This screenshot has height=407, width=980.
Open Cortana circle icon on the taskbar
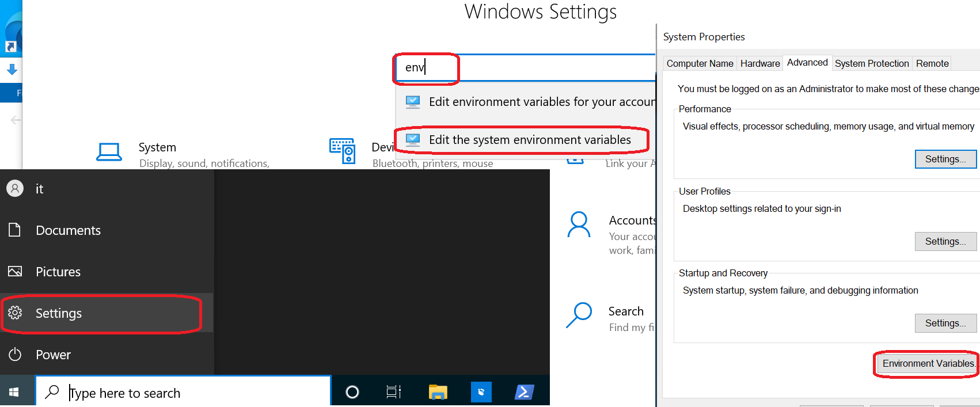click(352, 392)
